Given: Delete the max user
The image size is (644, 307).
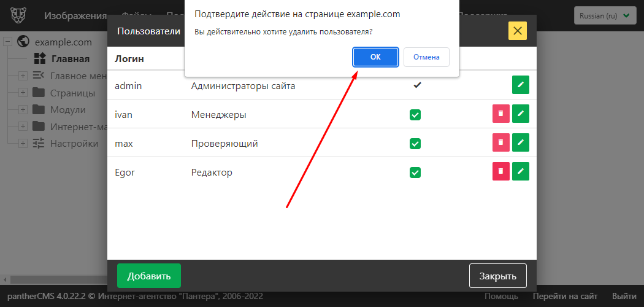Looking at the screenshot, I should (500, 142).
